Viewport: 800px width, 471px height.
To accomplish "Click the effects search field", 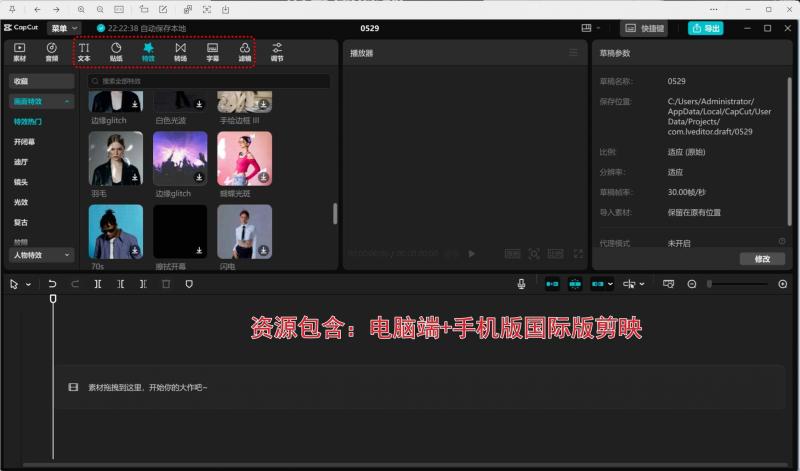I will pyautogui.click(x=209, y=81).
